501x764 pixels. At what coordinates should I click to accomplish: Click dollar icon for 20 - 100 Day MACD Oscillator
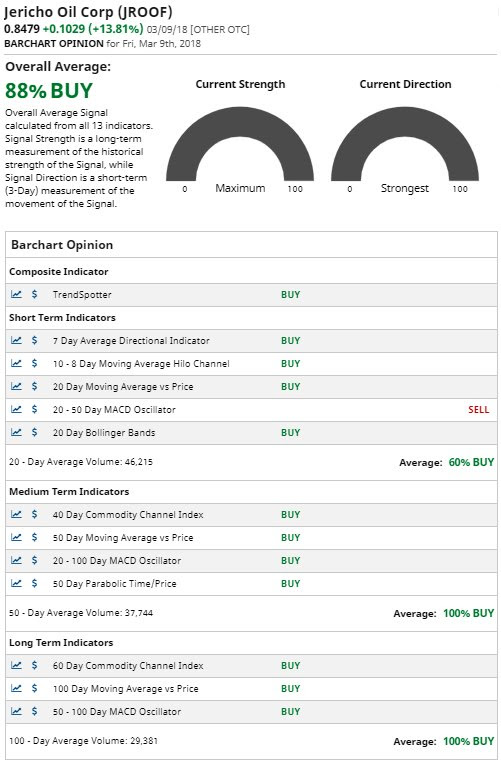point(34,560)
